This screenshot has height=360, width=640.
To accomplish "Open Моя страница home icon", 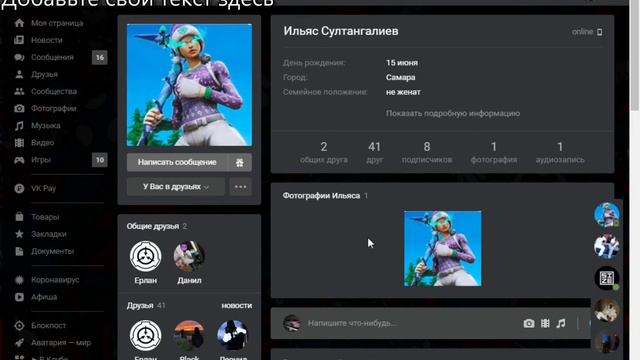I will pos(19,23).
